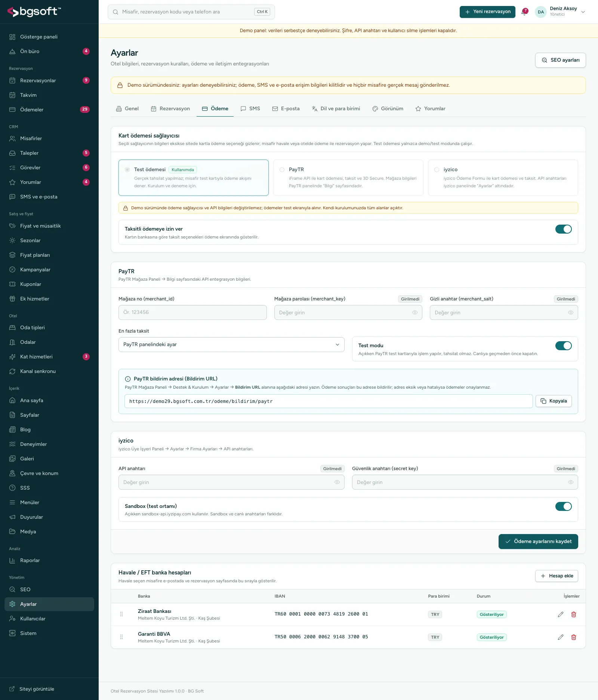Delete the Garanti BBVA account

point(573,637)
